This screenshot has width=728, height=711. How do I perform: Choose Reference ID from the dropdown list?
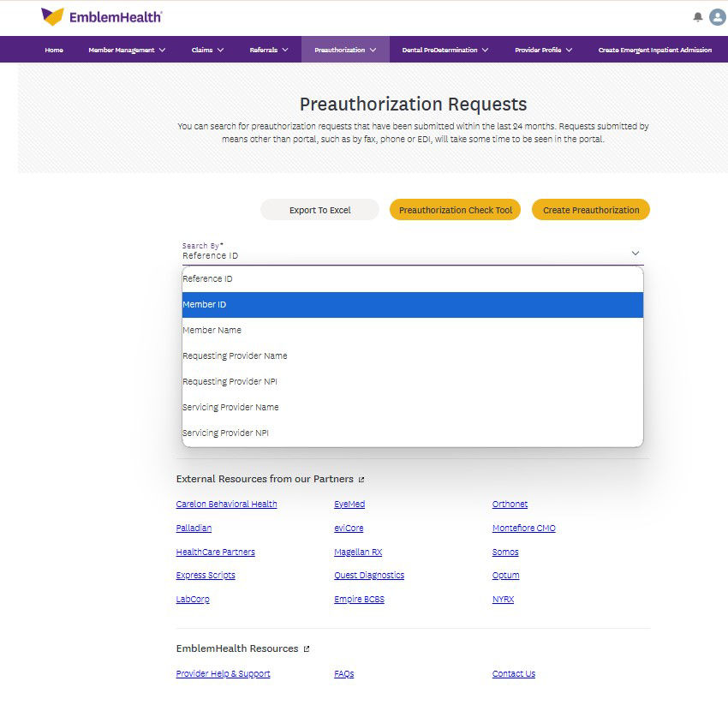pyautogui.click(x=413, y=278)
